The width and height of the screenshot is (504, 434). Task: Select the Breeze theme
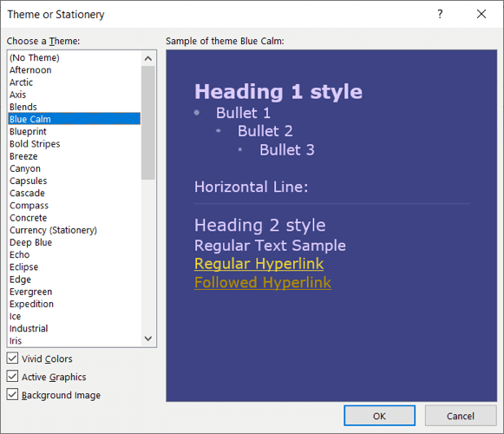click(x=75, y=156)
